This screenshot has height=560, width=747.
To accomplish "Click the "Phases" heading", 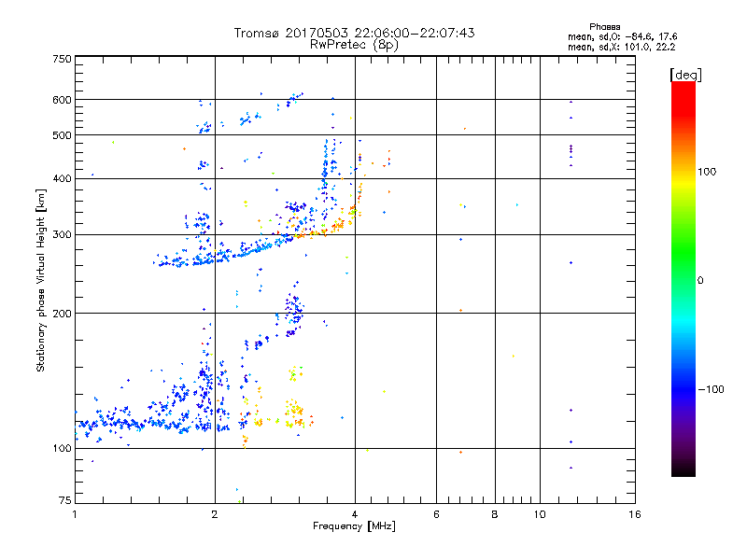I will [x=604, y=27].
